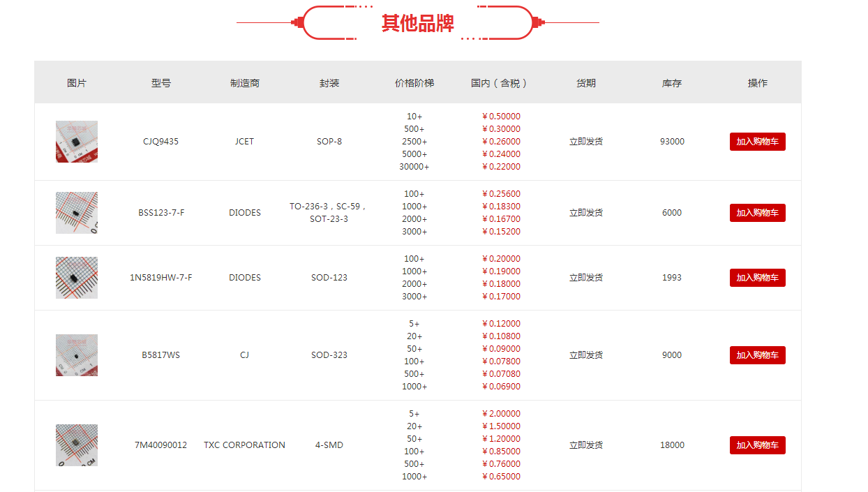Add CJQ9435 to shopping cart
This screenshot has height=492, width=868.
pos(757,142)
